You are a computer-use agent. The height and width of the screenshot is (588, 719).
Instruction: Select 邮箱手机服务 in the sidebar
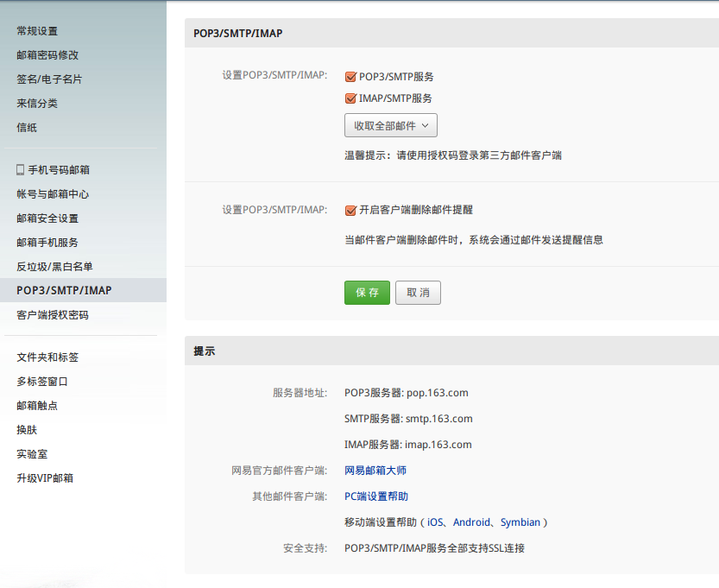tap(47, 243)
